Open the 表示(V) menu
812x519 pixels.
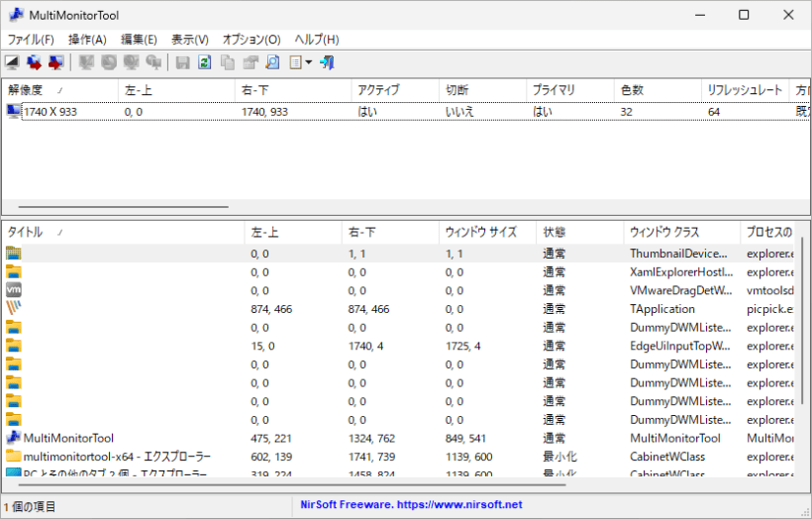point(189,40)
